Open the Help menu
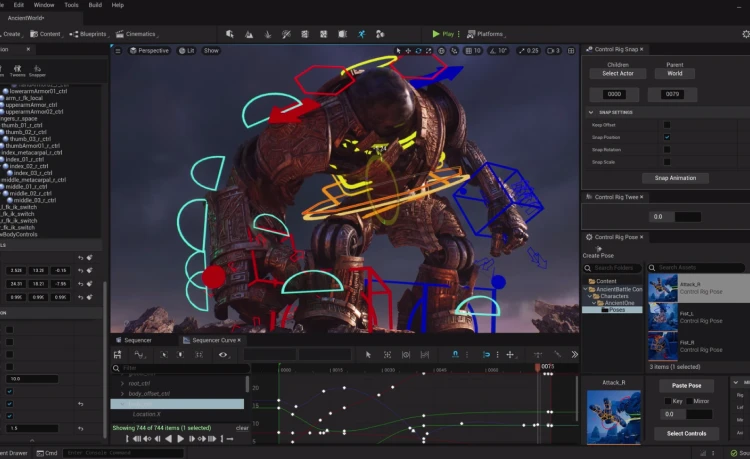 (x=118, y=5)
